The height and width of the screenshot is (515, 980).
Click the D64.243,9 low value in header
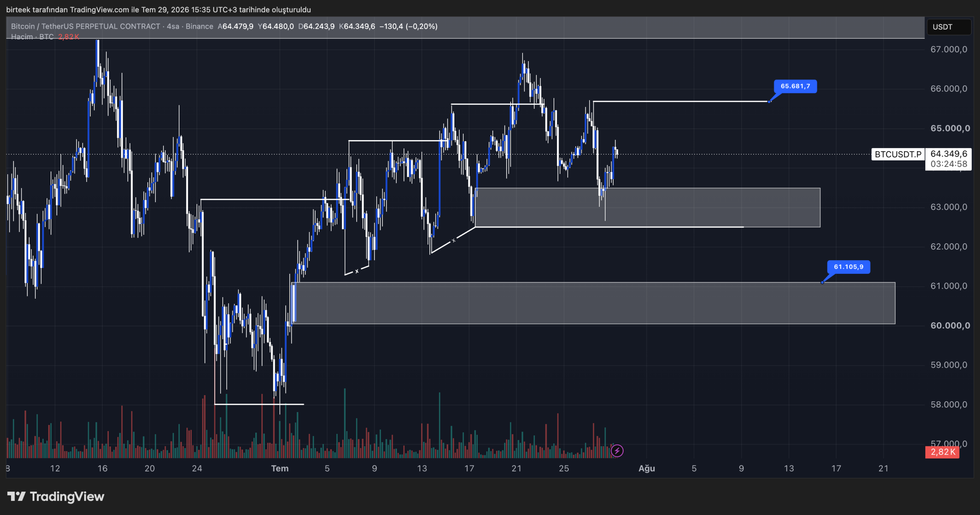(316, 26)
